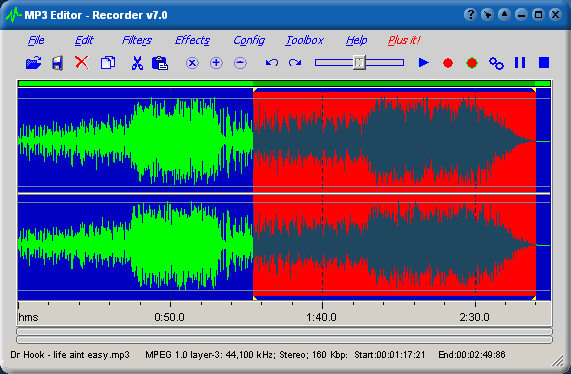Click the circled minus zoom out icon
This screenshot has height=374, width=571.
(240, 63)
